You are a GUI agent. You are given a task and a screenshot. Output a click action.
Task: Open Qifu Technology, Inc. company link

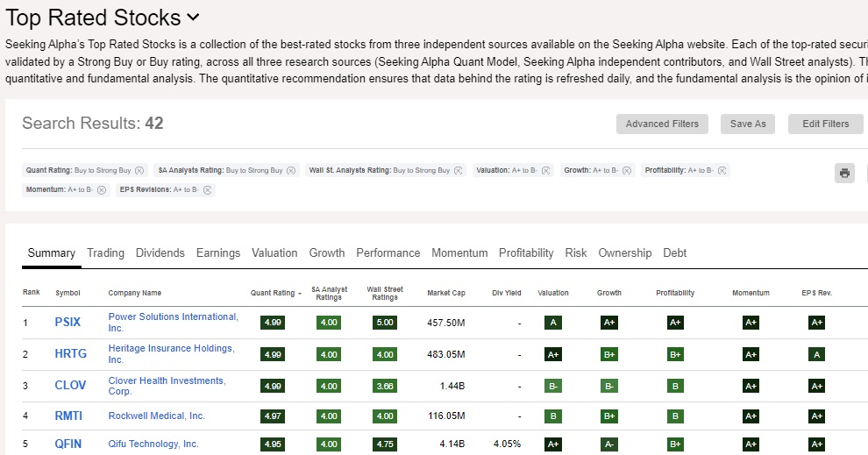pos(153,444)
